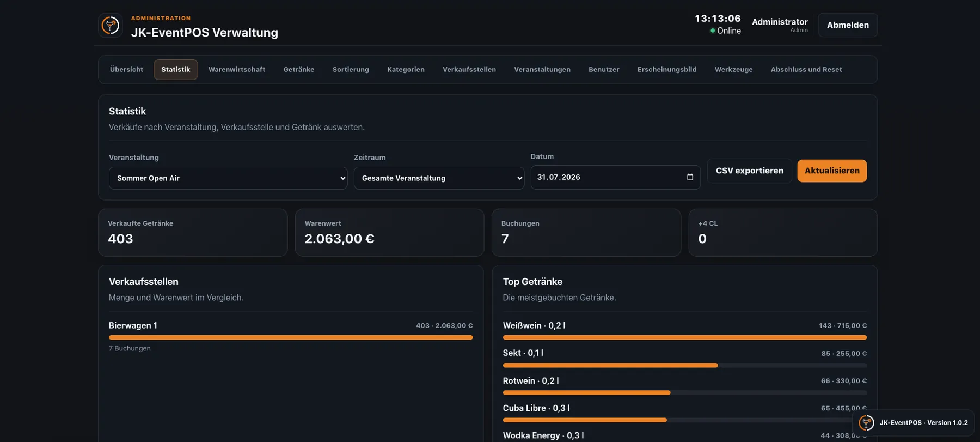Go to the Veranstaltungen tab
This screenshot has width=980, height=442.
tap(542, 70)
